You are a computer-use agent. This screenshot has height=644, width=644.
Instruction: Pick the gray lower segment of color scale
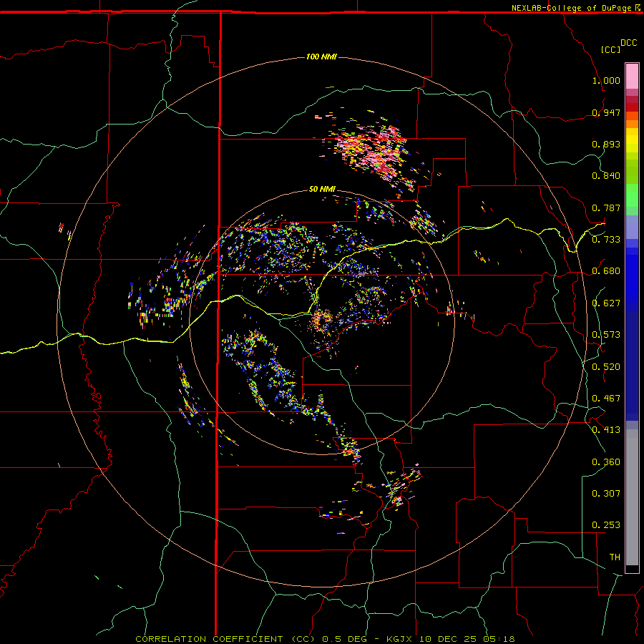coord(632,497)
